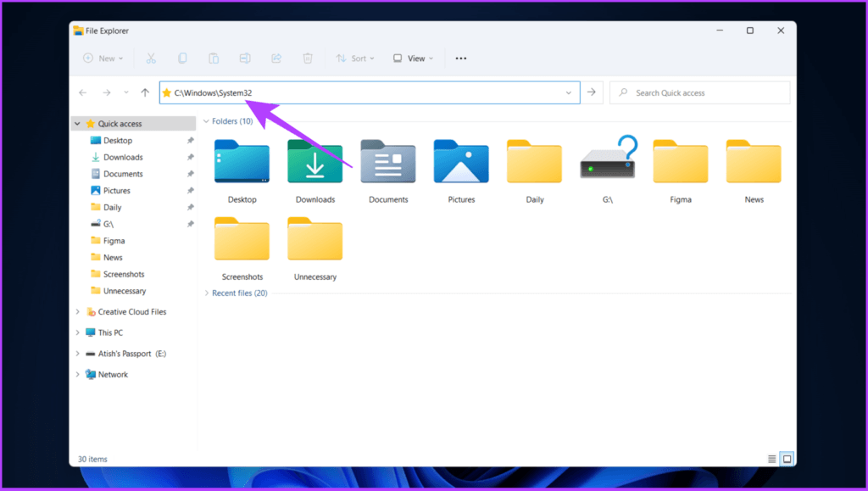Go up one level with up arrow
Screen dimensions: 868x491
tap(145, 93)
